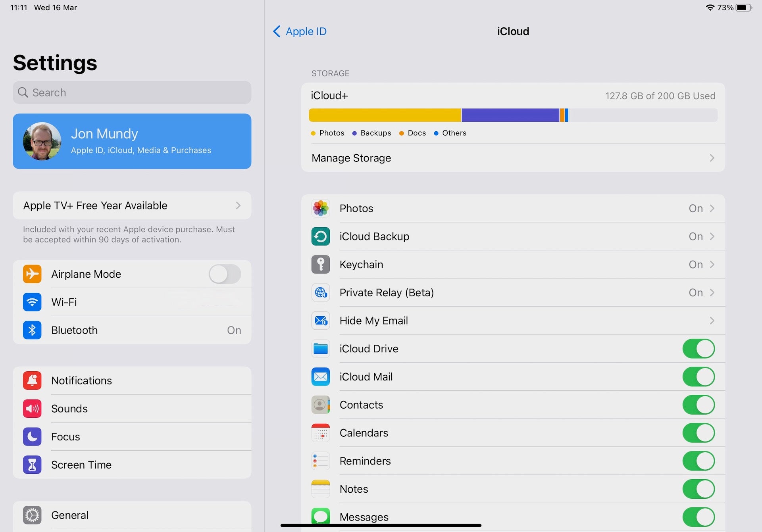Toggle the Calendars sync switch
Viewport: 762px width, 532px height.
[x=699, y=433]
